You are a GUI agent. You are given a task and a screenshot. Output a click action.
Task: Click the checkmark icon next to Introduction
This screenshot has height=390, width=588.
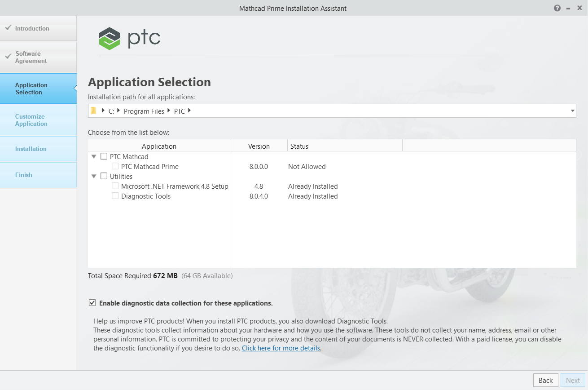[8, 27]
